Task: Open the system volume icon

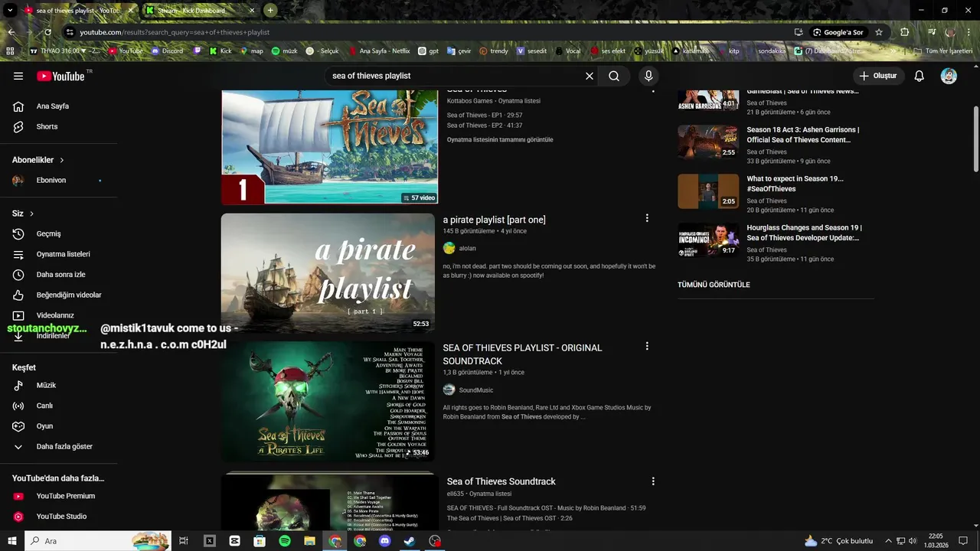Action: click(912, 541)
